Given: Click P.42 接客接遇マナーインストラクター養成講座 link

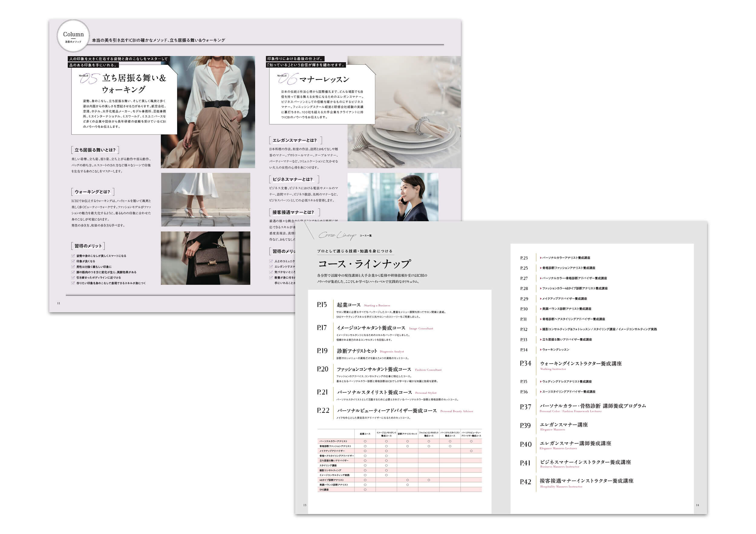Looking at the screenshot, I should [586, 481].
